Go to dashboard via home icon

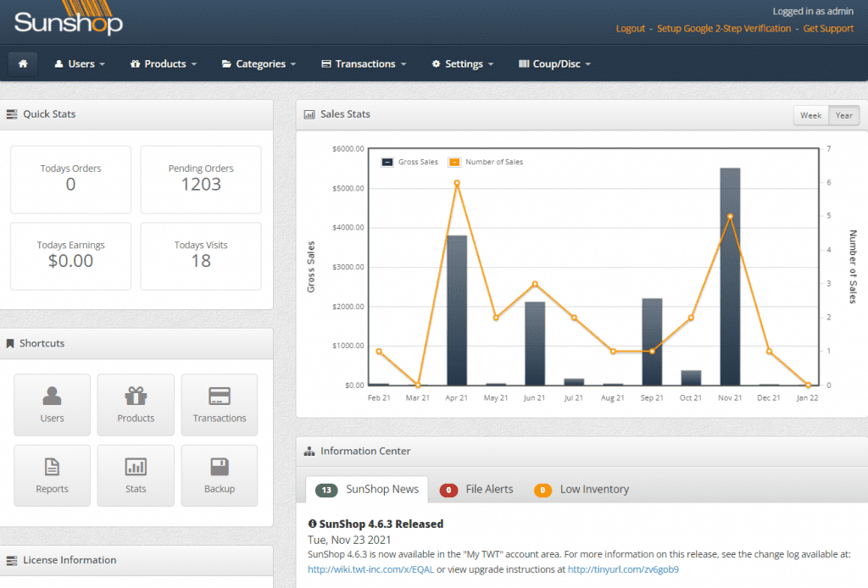point(23,64)
